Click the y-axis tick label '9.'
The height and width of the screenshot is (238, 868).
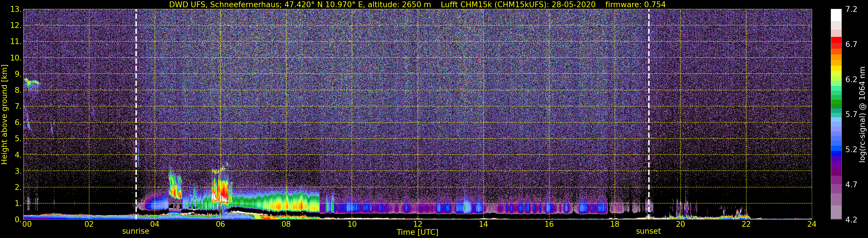pyautogui.click(x=18, y=74)
